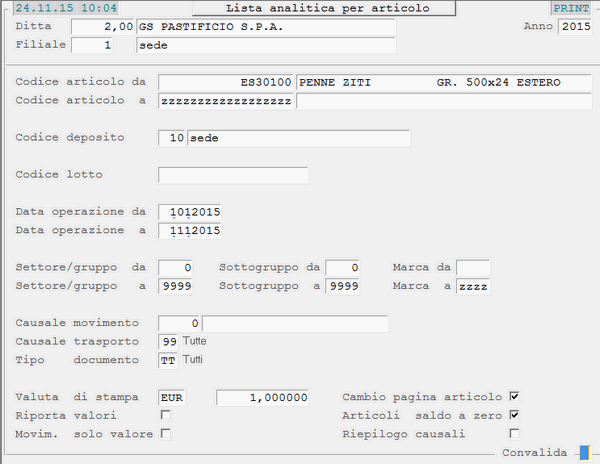The width and height of the screenshot is (600, 464).
Task: Select the Codice deposito number field
Action: (172, 138)
